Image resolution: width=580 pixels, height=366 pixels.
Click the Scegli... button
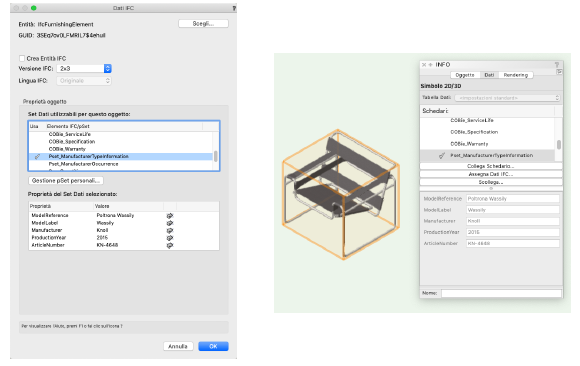203,24
